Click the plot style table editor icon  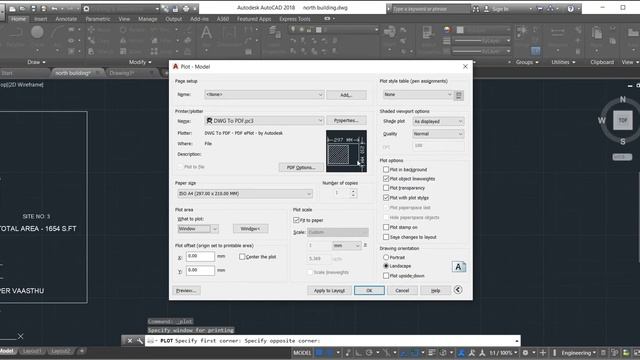[458, 95]
